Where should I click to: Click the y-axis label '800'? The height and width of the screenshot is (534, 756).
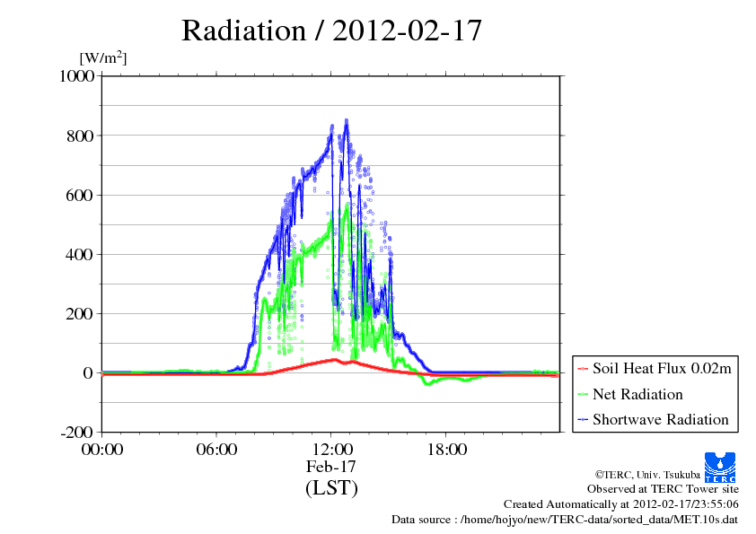[x=80, y=136]
